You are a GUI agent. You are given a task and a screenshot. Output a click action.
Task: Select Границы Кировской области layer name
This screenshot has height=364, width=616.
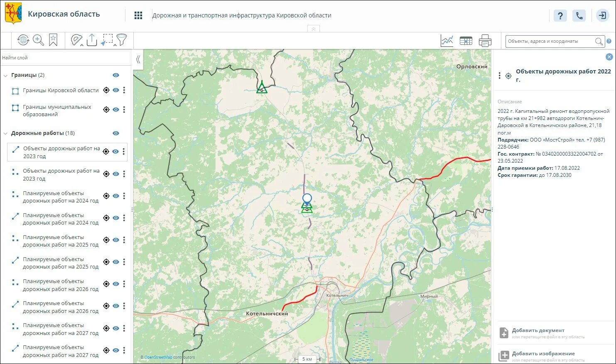click(61, 90)
